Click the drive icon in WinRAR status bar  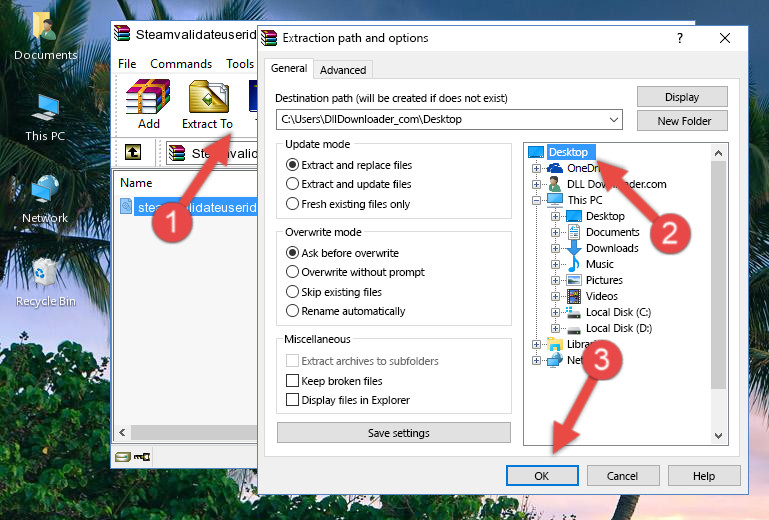(x=123, y=457)
